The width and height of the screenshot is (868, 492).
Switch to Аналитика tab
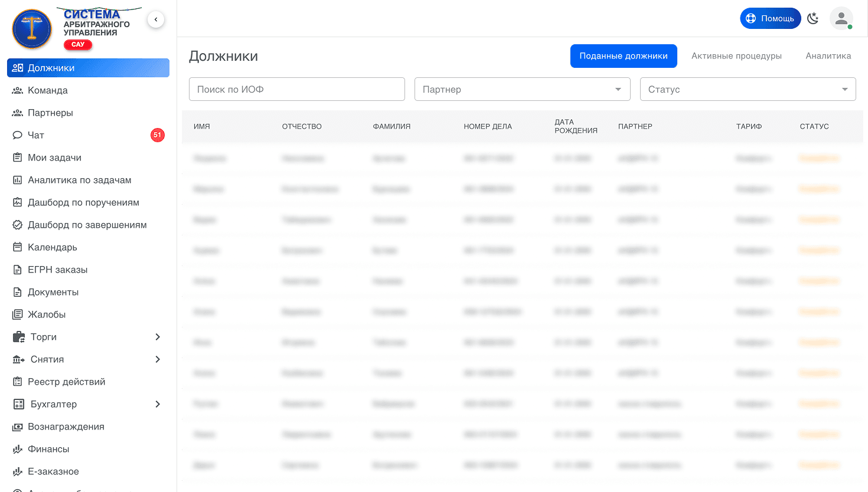click(828, 56)
